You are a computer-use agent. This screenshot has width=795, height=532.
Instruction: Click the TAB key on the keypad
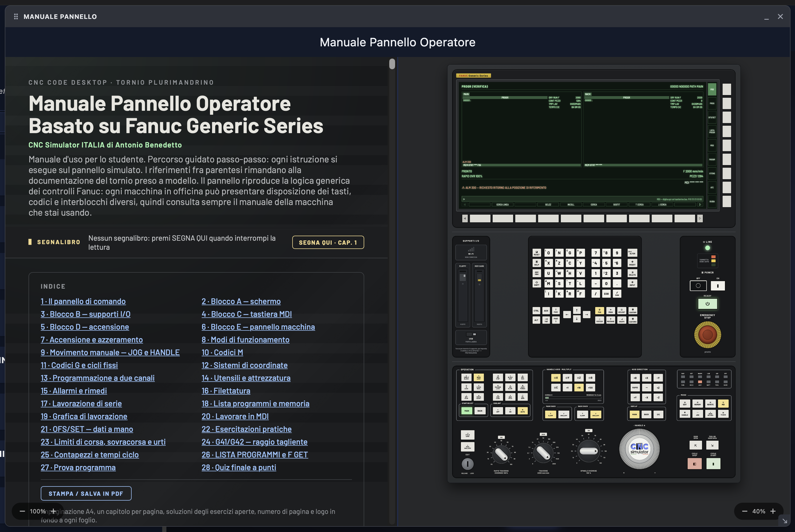click(546, 320)
